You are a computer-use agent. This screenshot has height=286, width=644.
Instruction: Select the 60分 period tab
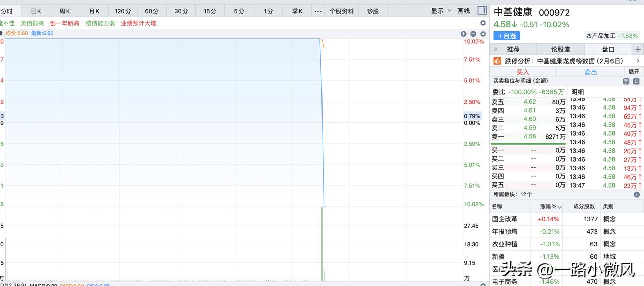152,11
